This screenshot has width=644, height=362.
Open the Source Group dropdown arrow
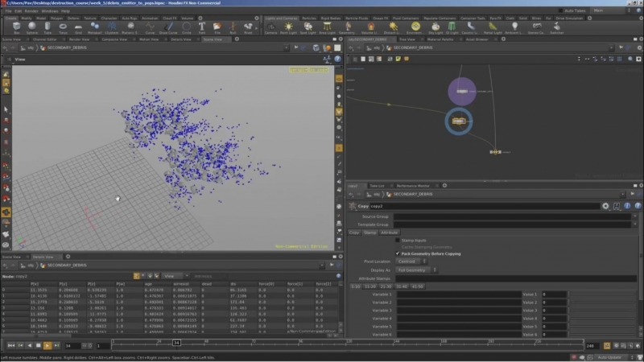[635, 216]
